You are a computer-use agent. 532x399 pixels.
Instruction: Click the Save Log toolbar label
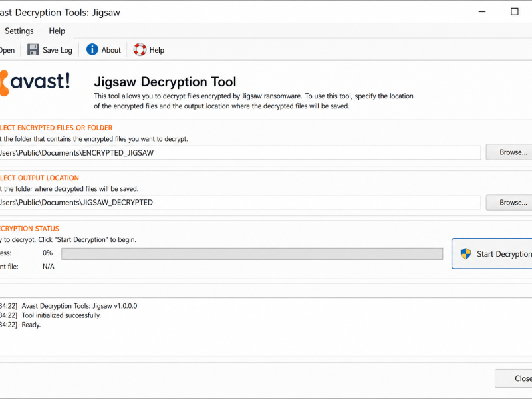click(x=57, y=51)
